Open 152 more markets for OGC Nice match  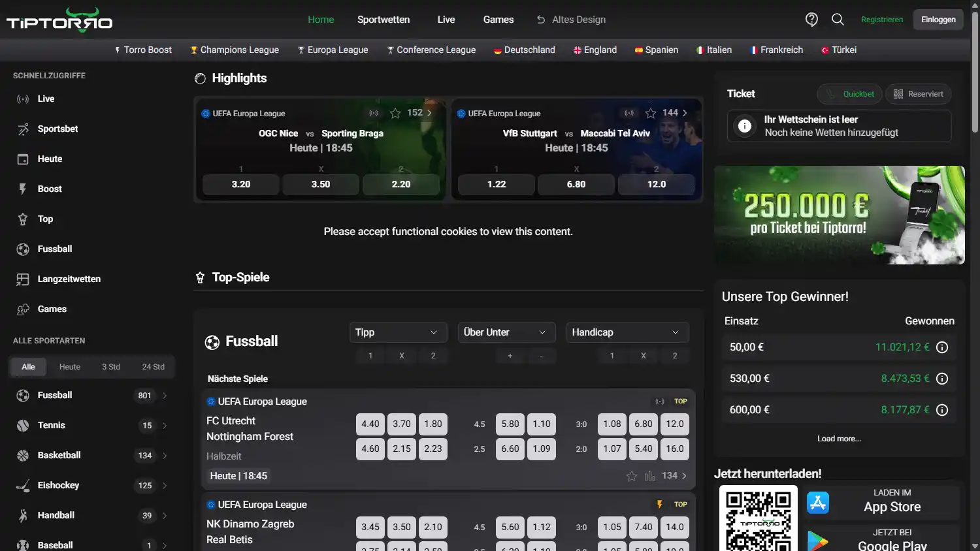click(x=419, y=113)
